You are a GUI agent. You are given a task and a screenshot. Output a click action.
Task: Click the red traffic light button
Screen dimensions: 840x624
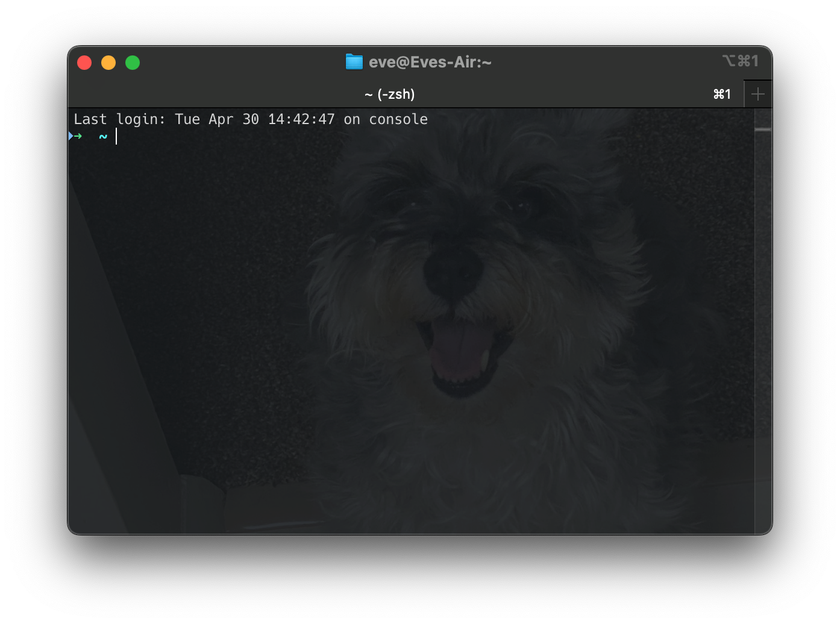coord(84,62)
